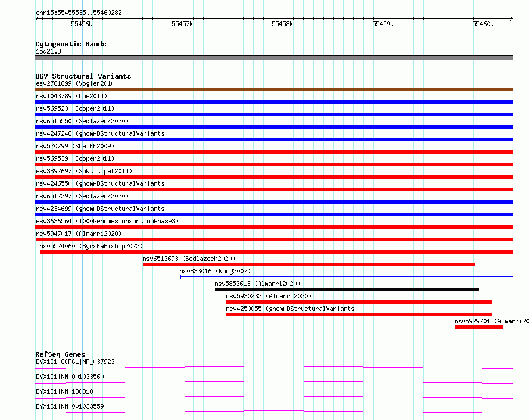Select variant label nsv4247248 (gnomADStructuralVariants)
530x420 pixels.
[x=102, y=133]
